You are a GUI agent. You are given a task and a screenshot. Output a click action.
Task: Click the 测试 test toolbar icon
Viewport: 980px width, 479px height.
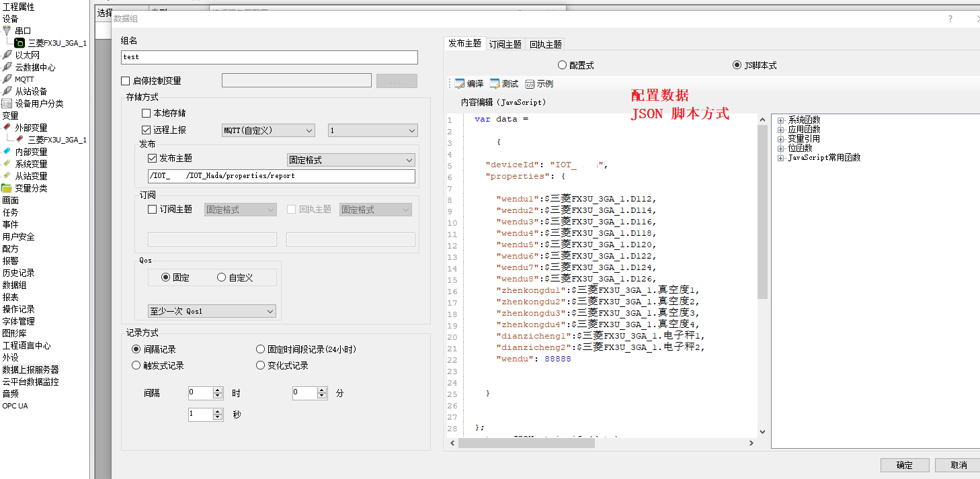pyautogui.click(x=495, y=84)
